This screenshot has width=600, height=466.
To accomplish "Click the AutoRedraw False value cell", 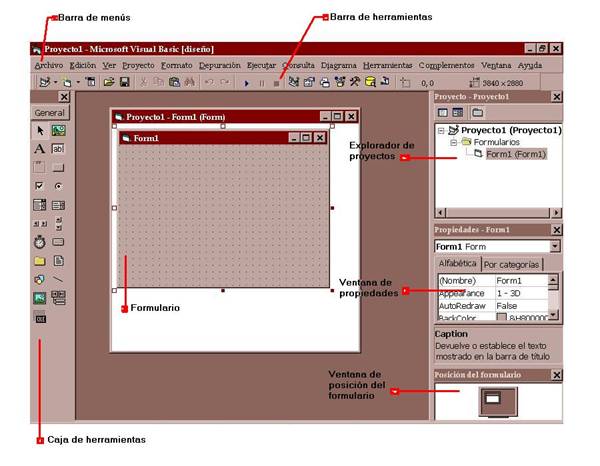I will [522, 306].
